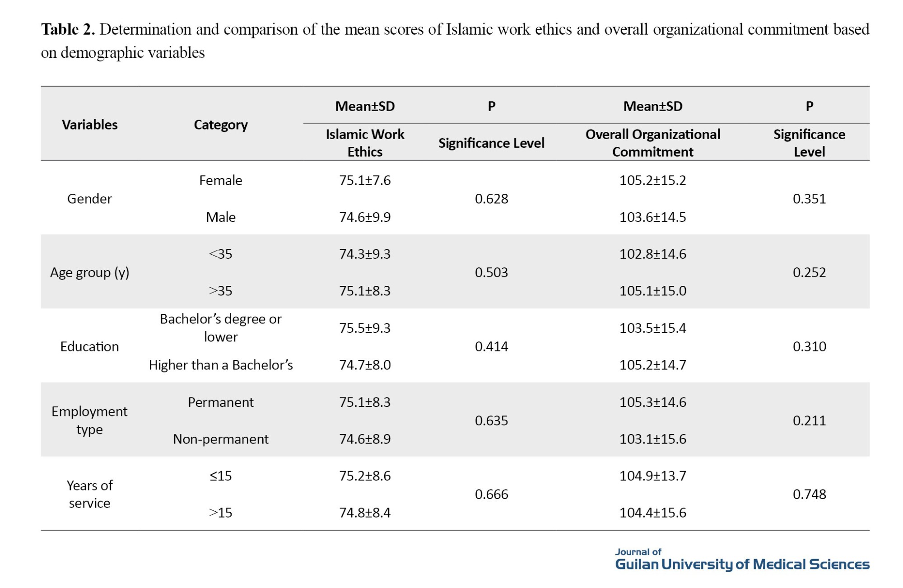Select the Variables column header

[89, 125]
